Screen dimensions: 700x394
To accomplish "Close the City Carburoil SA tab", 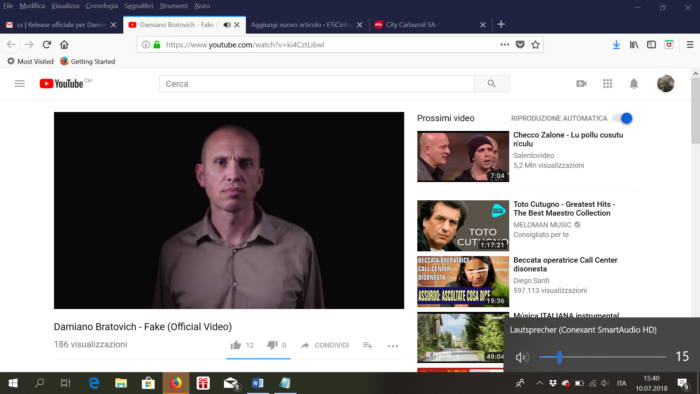I will point(483,25).
